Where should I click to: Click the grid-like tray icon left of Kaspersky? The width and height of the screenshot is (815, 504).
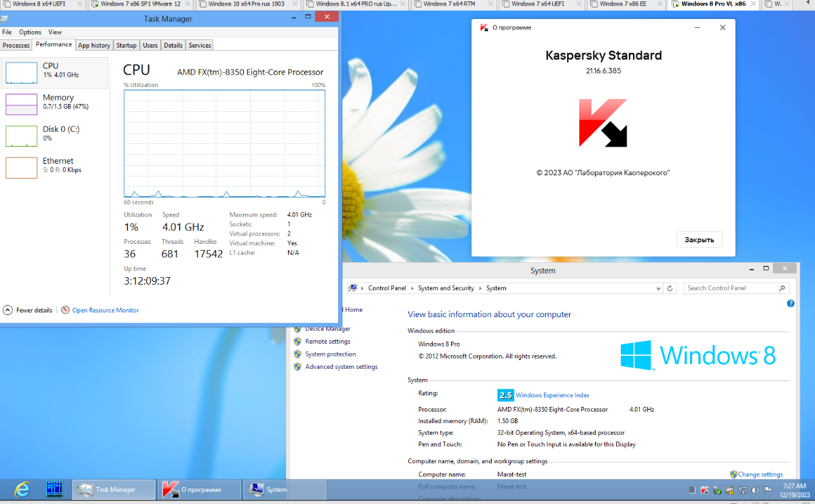click(692, 490)
